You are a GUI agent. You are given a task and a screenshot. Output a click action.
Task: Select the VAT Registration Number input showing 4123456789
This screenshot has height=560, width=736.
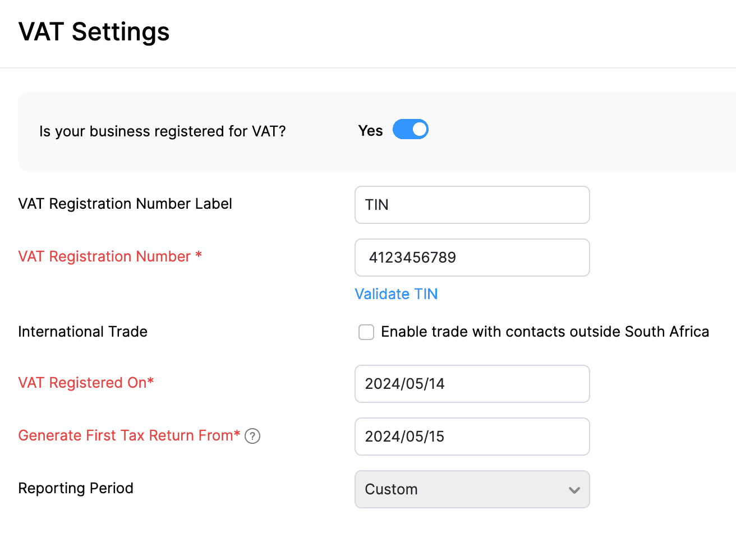pyautogui.click(x=472, y=258)
